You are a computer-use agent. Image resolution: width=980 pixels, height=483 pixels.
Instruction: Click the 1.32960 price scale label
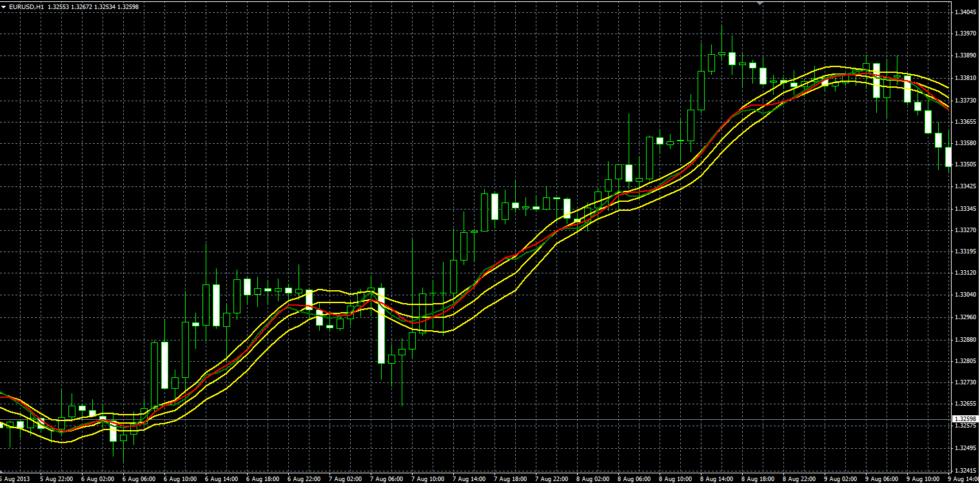pos(965,317)
